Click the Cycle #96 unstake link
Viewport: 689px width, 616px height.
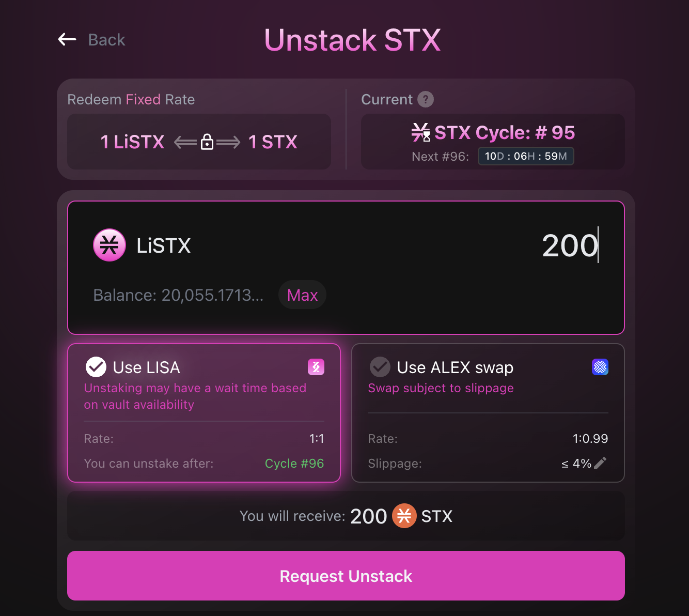pos(294,464)
